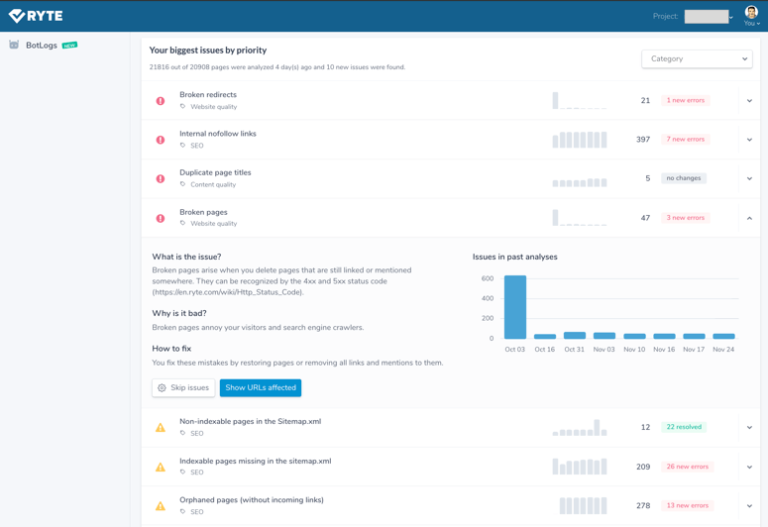Click the Duplicate page titles error icon

pos(160,179)
